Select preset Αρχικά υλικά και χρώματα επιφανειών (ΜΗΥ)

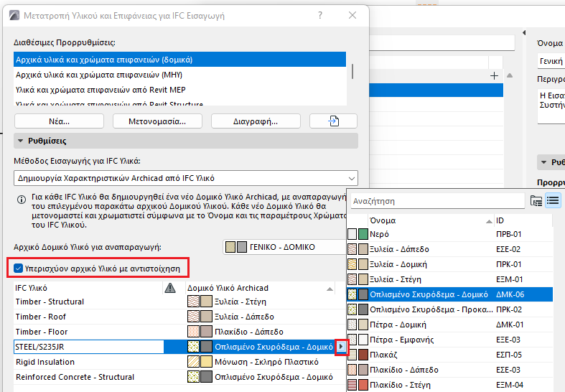pyautogui.click(x=179, y=75)
